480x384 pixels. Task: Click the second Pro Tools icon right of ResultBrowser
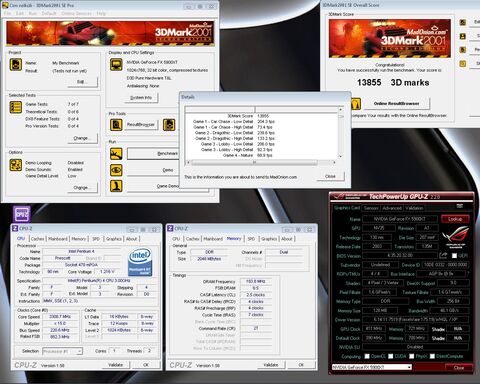[x=169, y=125]
